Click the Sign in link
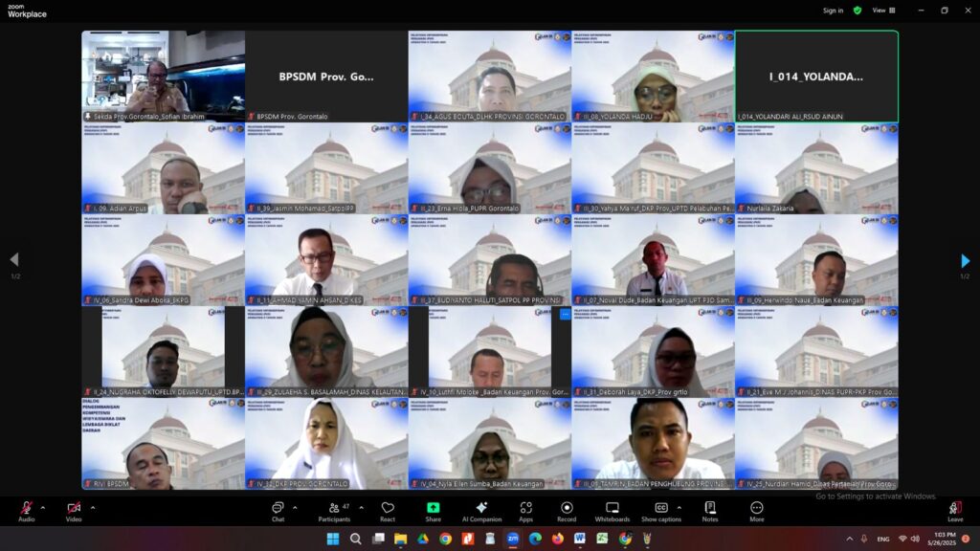 tap(833, 11)
